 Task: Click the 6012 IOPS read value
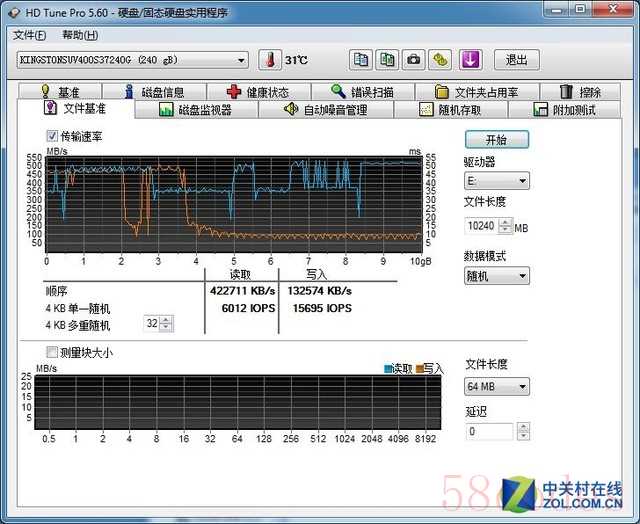tap(248, 308)
